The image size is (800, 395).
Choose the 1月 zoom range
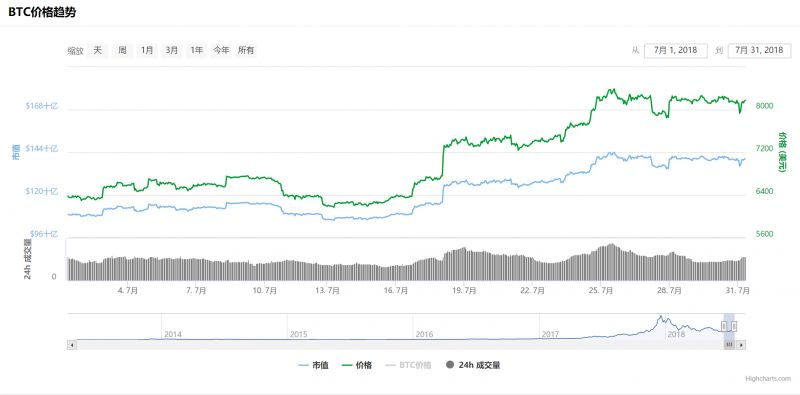point(147,50)
